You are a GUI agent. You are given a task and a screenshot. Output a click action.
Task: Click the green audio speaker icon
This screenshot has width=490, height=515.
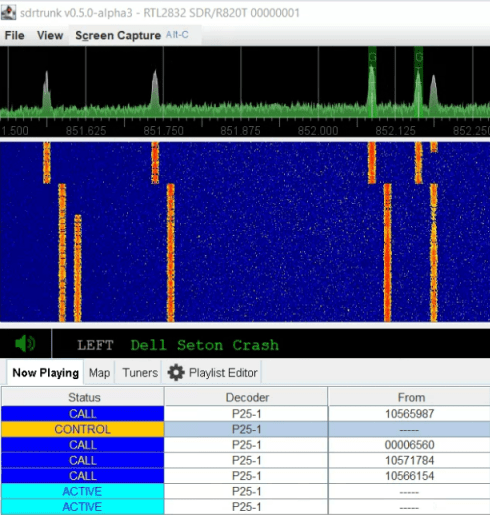pyautogui.click(x=25, y=344)
